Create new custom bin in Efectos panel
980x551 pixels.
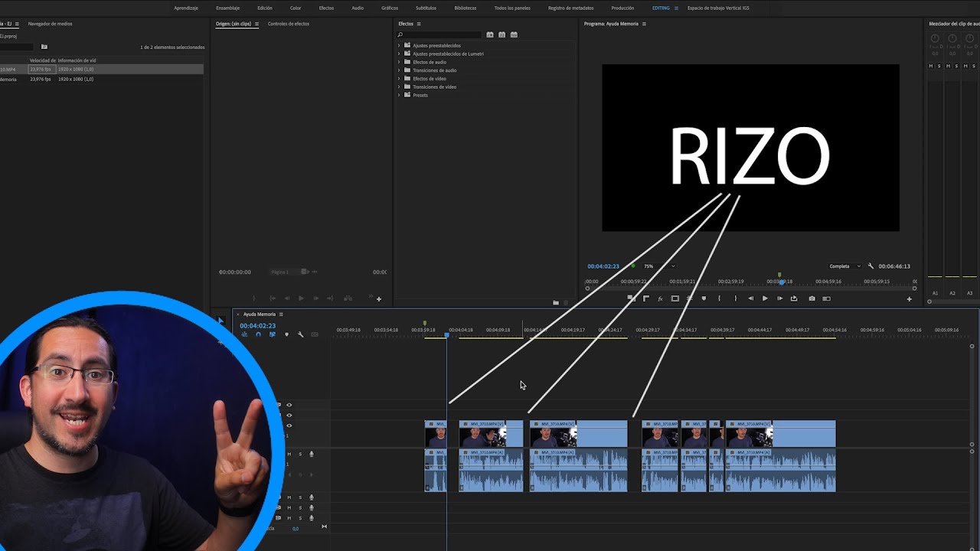pos(556,302)
